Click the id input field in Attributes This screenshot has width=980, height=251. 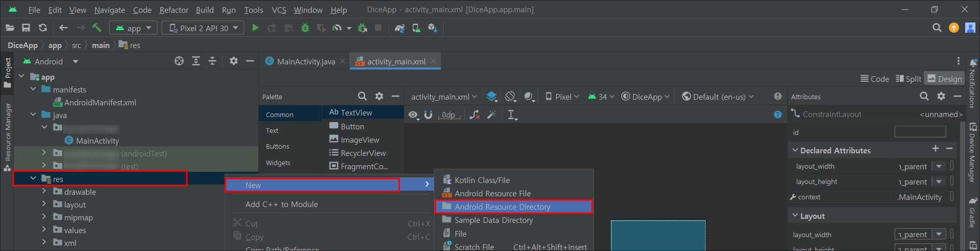[920, 132]
